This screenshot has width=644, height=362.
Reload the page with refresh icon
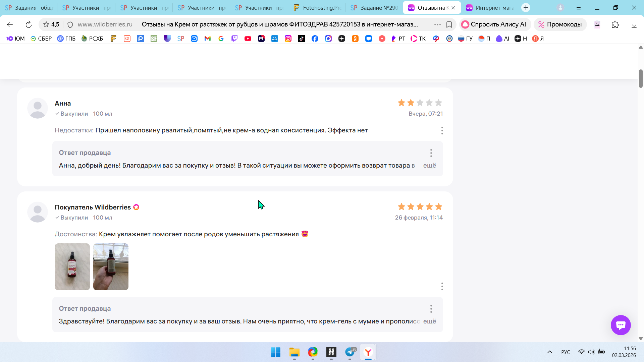(x=29, y=24)
